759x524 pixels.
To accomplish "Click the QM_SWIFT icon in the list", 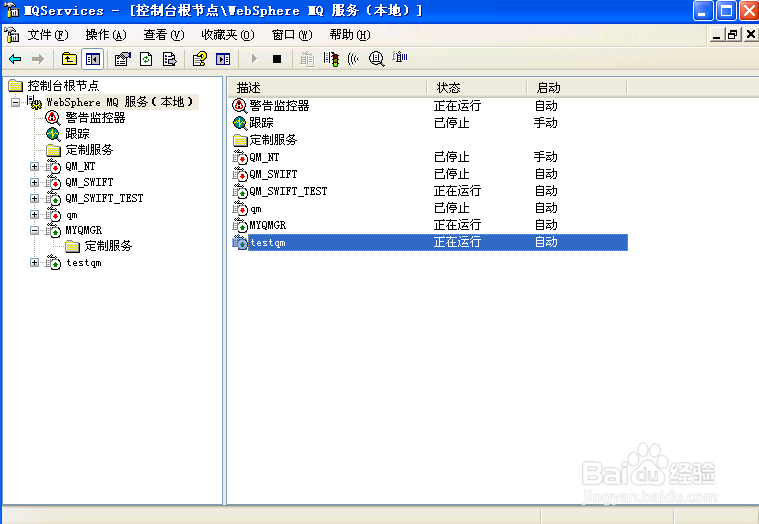I will tap(240, 174).
